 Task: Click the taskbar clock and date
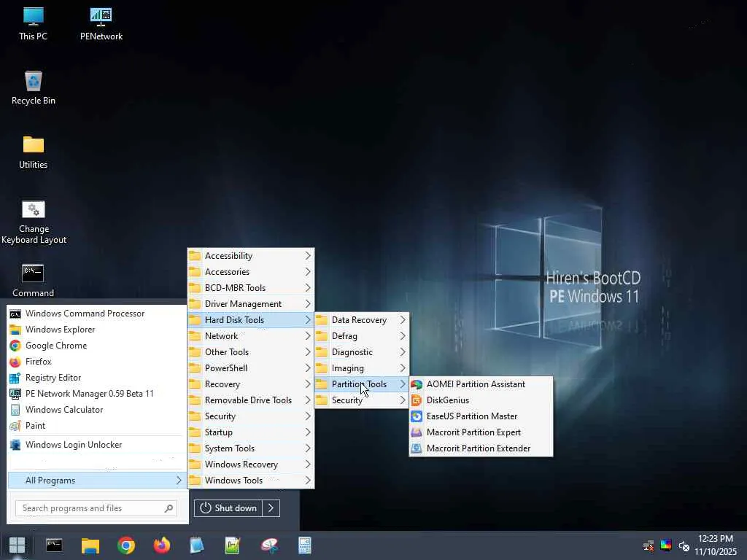tap(716, 545)
